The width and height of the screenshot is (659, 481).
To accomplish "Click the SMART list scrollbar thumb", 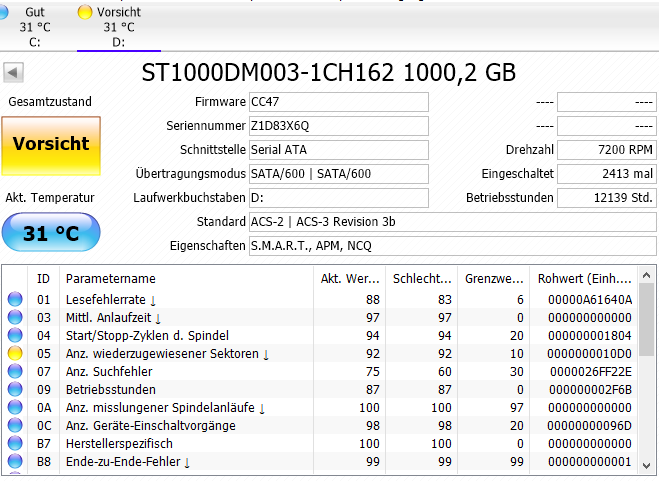I will coord(646,320).
